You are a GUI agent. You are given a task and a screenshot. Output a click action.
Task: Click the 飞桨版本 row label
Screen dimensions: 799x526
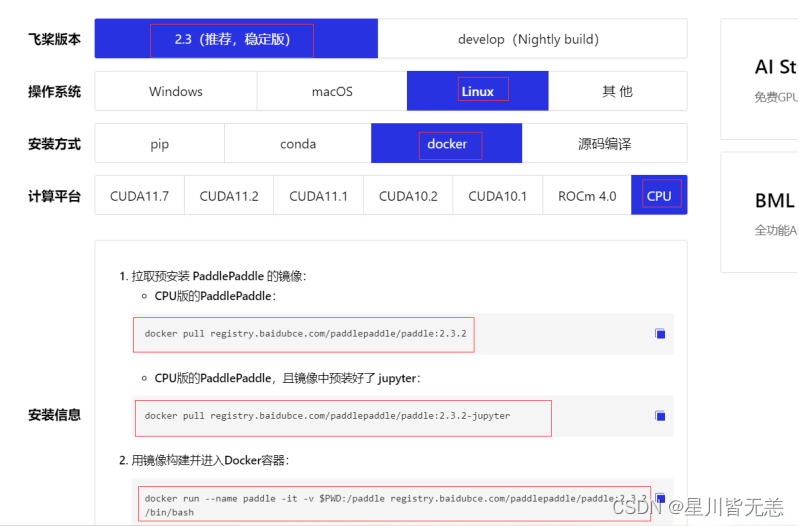pyautogui.click(x=55, y=39)
